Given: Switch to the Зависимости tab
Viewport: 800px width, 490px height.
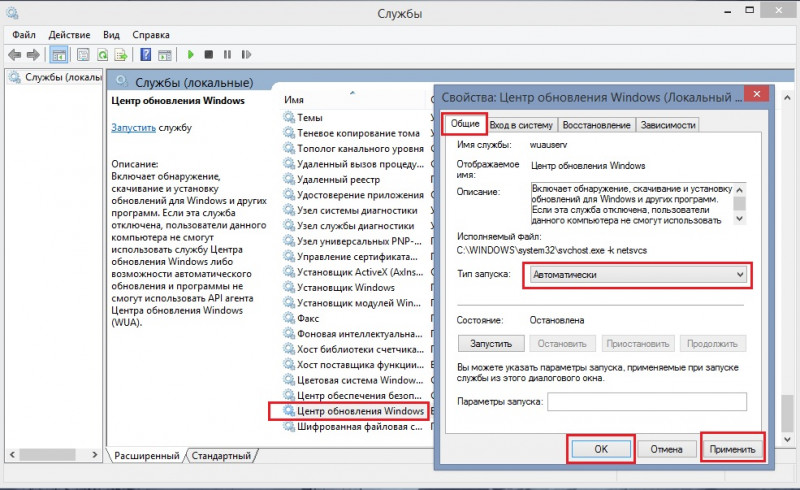Looking at the screenshot, I should click(668, 125).
